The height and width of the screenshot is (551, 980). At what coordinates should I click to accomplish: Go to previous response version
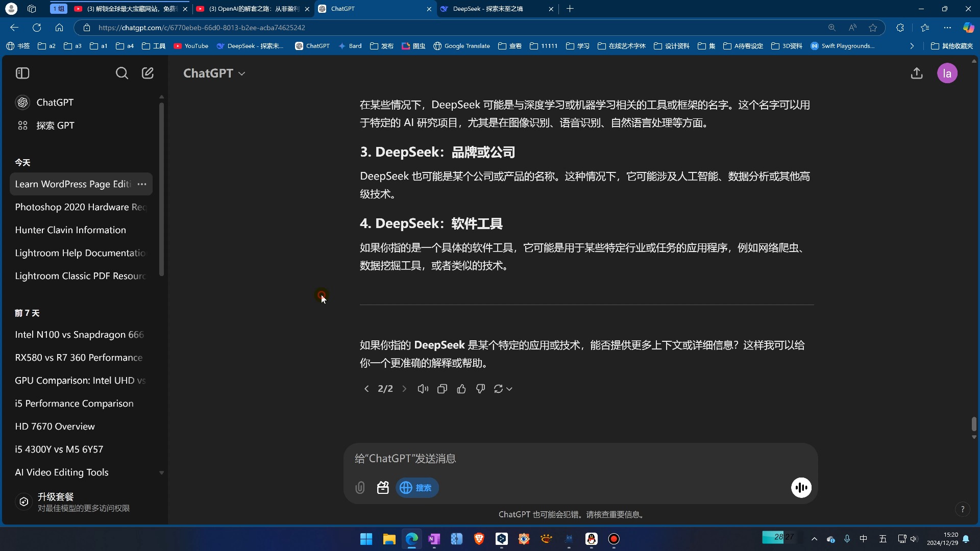pos(366,389)
